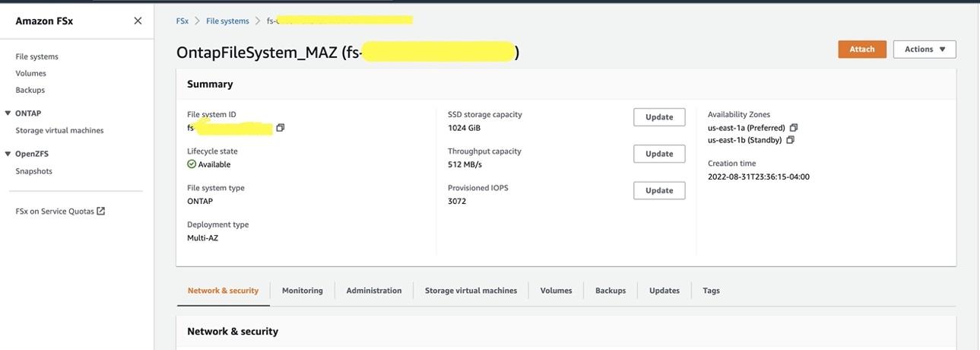Image resolution: width=980 pixels, height=350 pixels.
Task: Select the 3072 IOPS value
Action: (x=457, y=202)
